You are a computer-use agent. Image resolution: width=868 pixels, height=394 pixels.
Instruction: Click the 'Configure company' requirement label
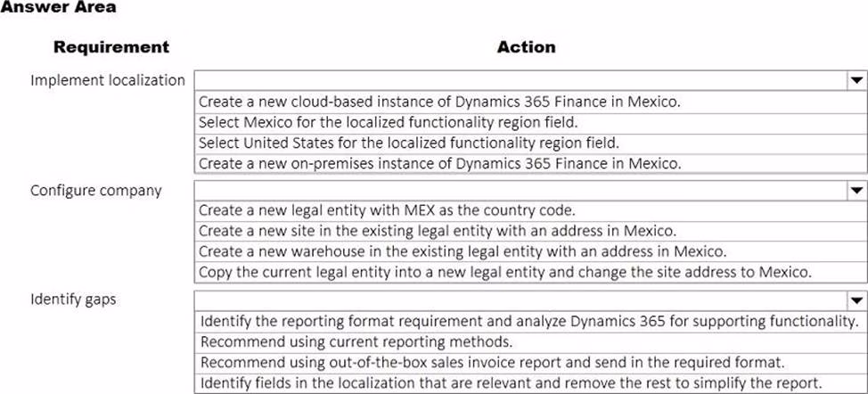click(x=96, y=190)
